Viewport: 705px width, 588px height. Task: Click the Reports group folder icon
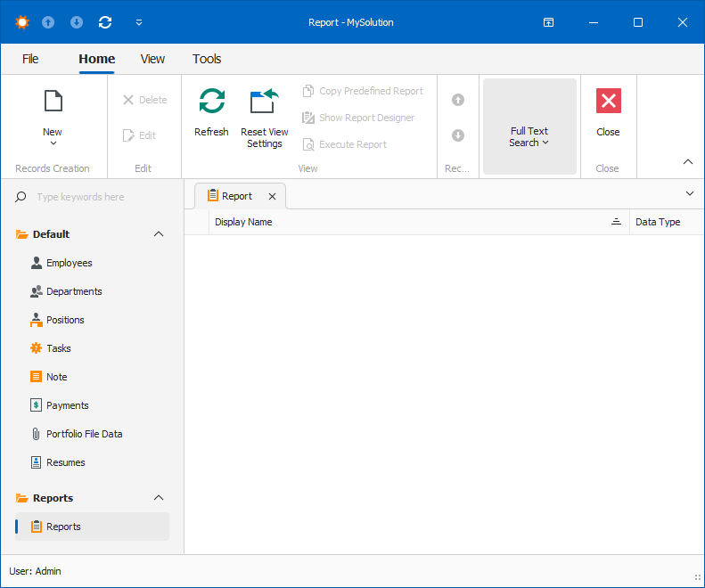[x=21, y=498]
